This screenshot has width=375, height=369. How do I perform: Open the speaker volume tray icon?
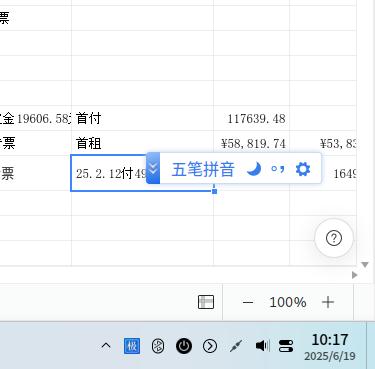pyautogui.click(x=262, y=346)
